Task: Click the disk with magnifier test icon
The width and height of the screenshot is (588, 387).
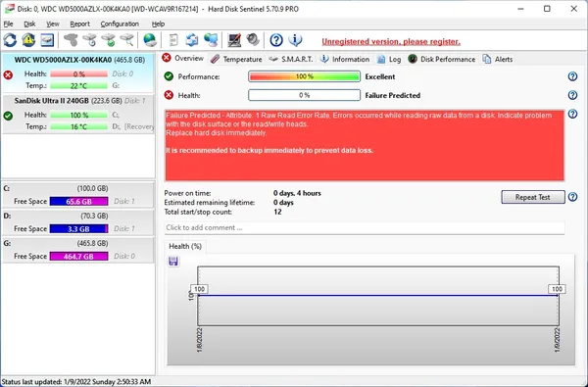Action: click(x=127, y=40)
